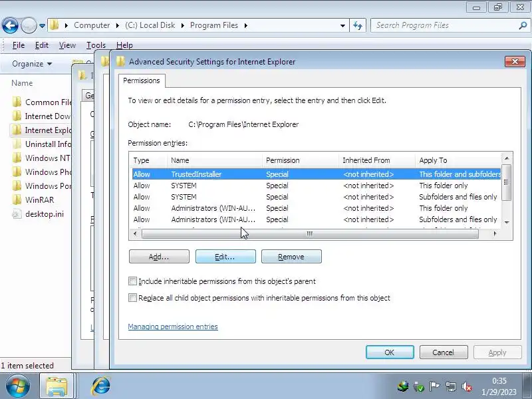Click the Internet Download Manager tray icon
532x399 pixels.
pos(404,386)
